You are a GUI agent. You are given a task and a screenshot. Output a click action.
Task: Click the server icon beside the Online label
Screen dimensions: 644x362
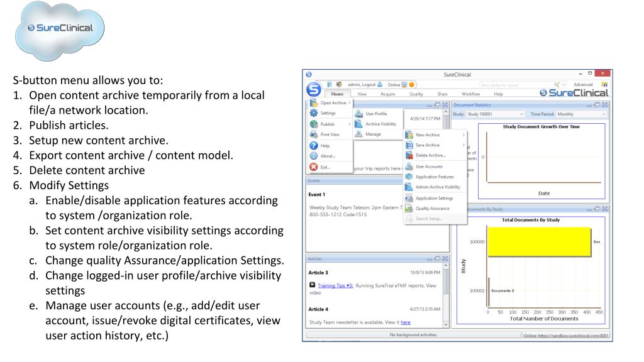(404, 85)
